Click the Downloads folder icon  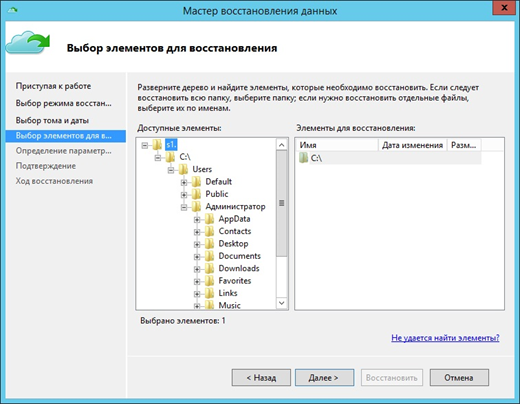pos(209,268)
